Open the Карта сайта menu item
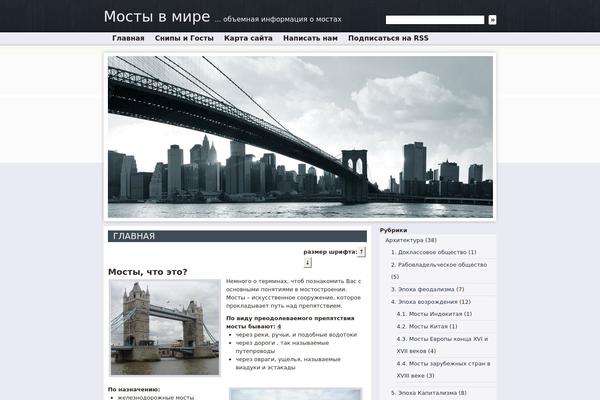Viewport: 600px width, 400px height. pyautogui.click(x=248, y=38)
